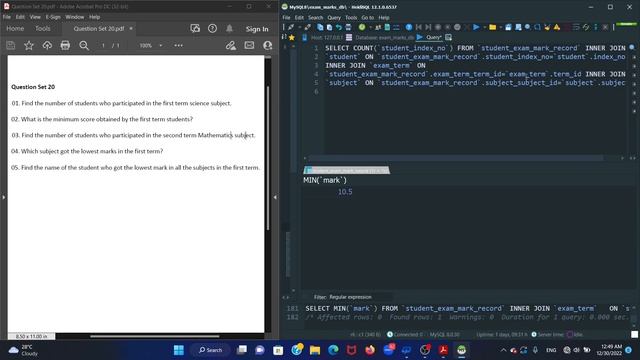Switch to Acrobat Home tab
The height and width of the screenshot is (360, 640).
pyautogui.click(x=15, y=29)
